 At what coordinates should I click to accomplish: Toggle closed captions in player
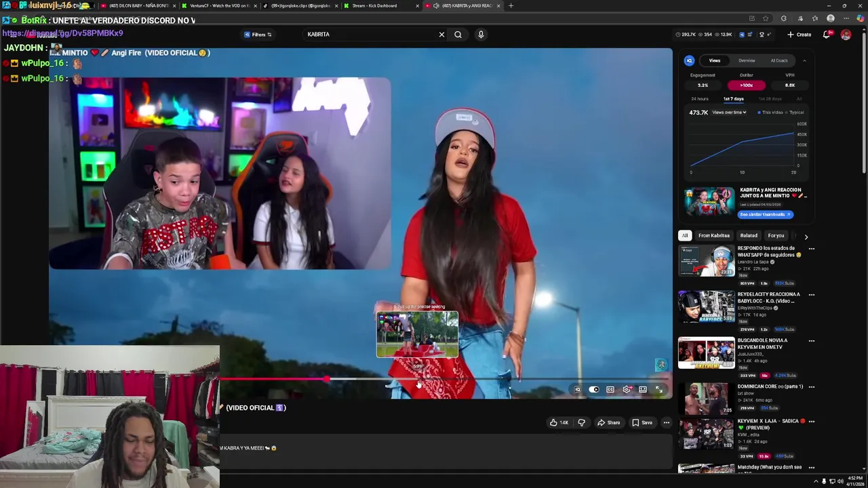610,390
